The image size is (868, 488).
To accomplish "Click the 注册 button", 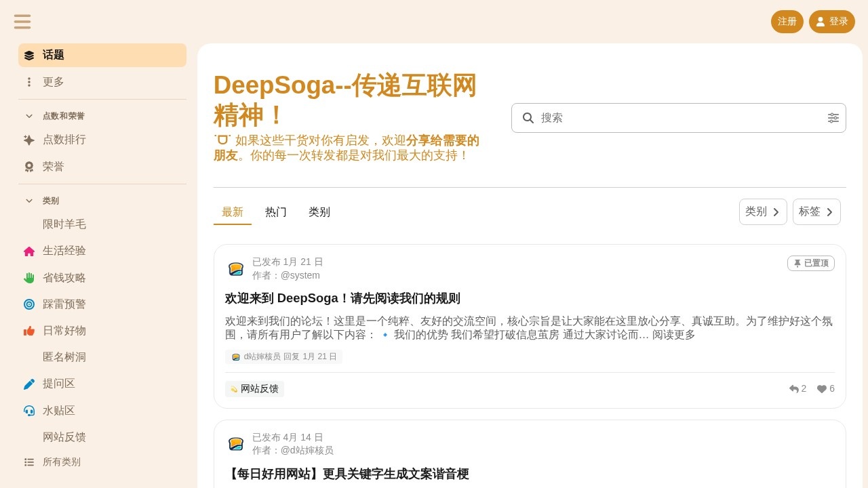I will coord(787,22).
